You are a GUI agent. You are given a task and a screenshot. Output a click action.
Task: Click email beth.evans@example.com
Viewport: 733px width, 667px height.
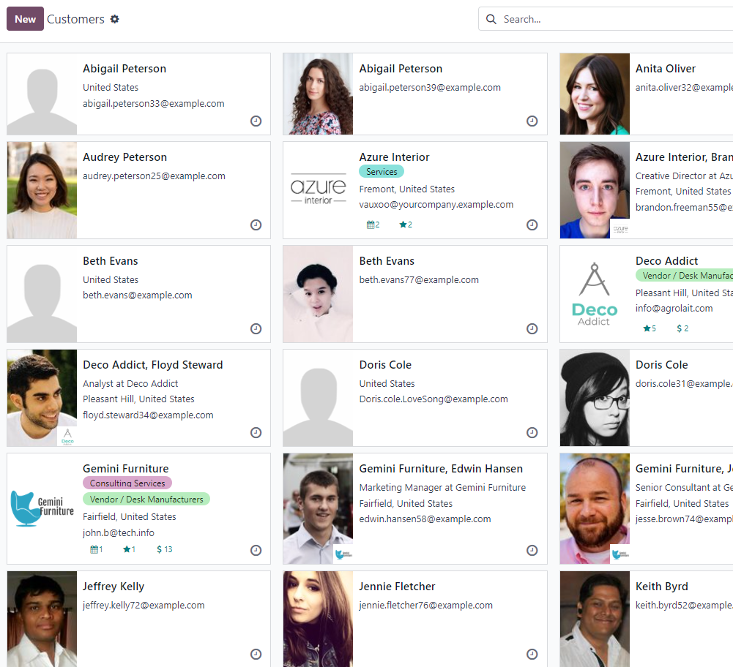(137, 295)
